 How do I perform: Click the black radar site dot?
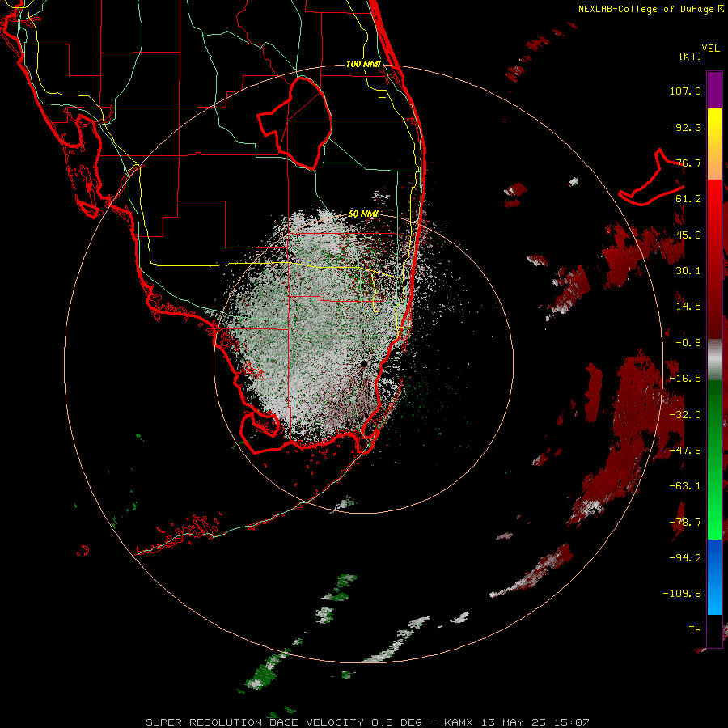pos(363,363)
